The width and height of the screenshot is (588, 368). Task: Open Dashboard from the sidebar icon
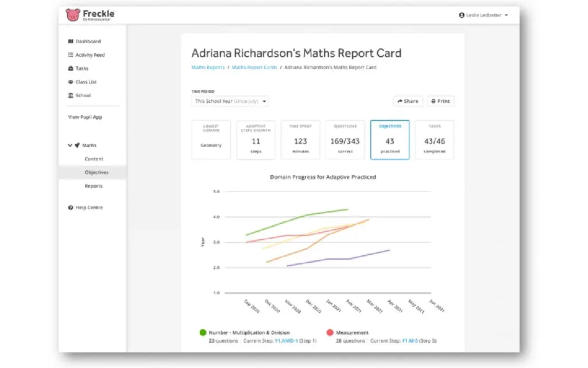point(71,41)
